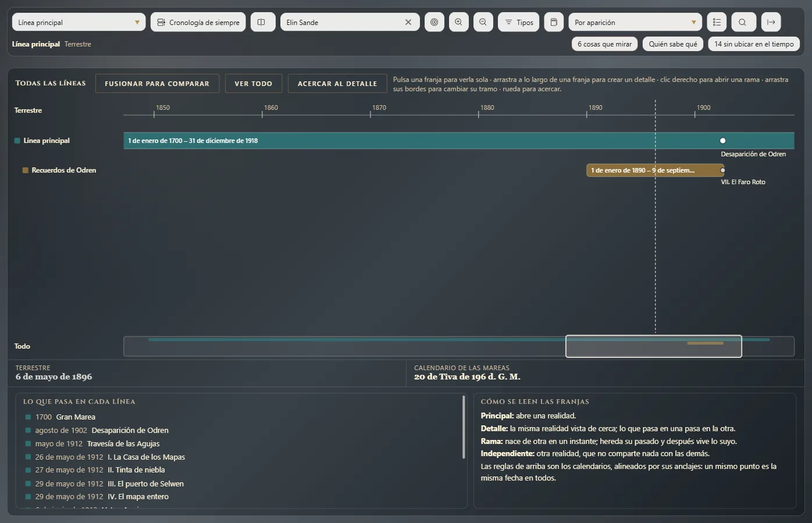Click the 20 de Tiva de 196 date
Viewport: 812px width, 523px height.
pos(467,377)
